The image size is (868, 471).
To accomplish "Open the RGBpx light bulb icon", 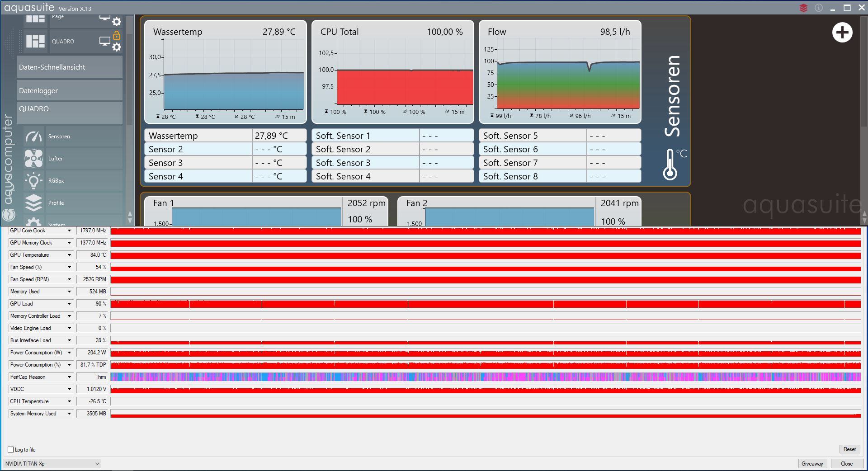I will 33,181.
